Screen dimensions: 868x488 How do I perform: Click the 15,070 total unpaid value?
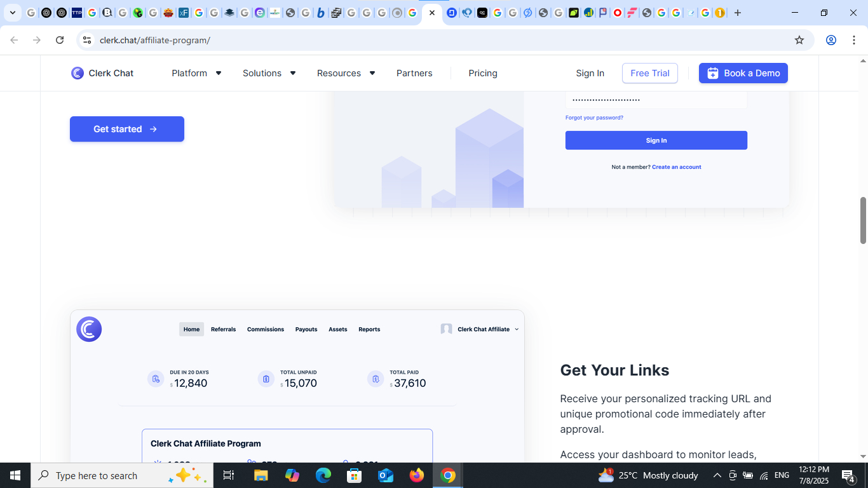301,383
